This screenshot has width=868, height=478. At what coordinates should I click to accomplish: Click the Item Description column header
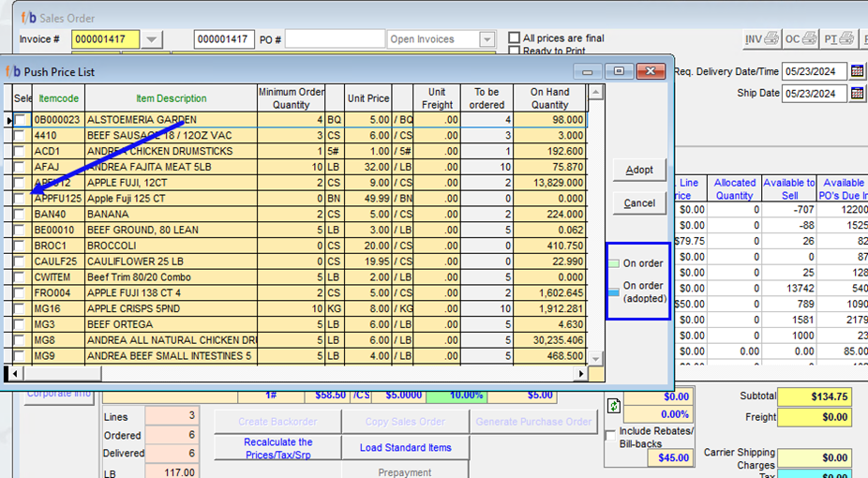coord(171,98)
